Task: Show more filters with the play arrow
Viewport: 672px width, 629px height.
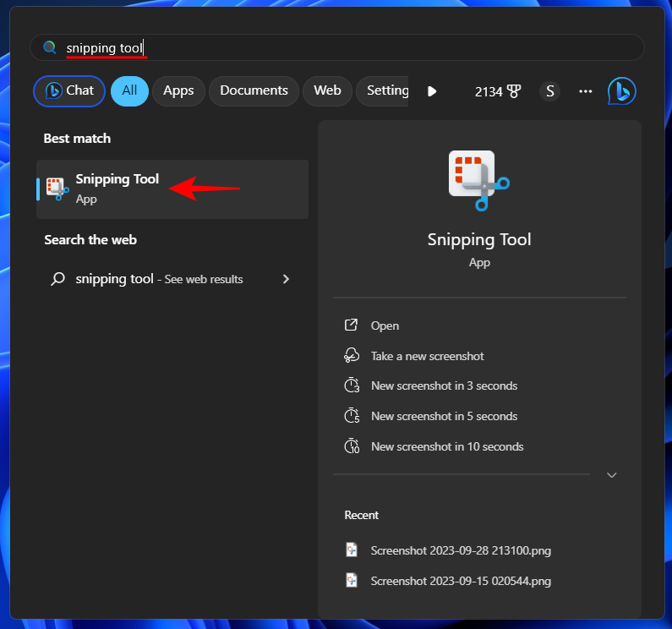Action: point(432,91)
